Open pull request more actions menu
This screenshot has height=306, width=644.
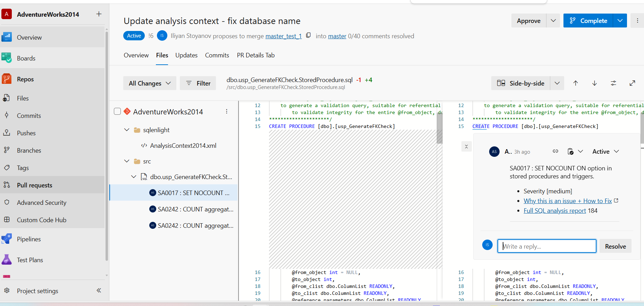(637, 21)
